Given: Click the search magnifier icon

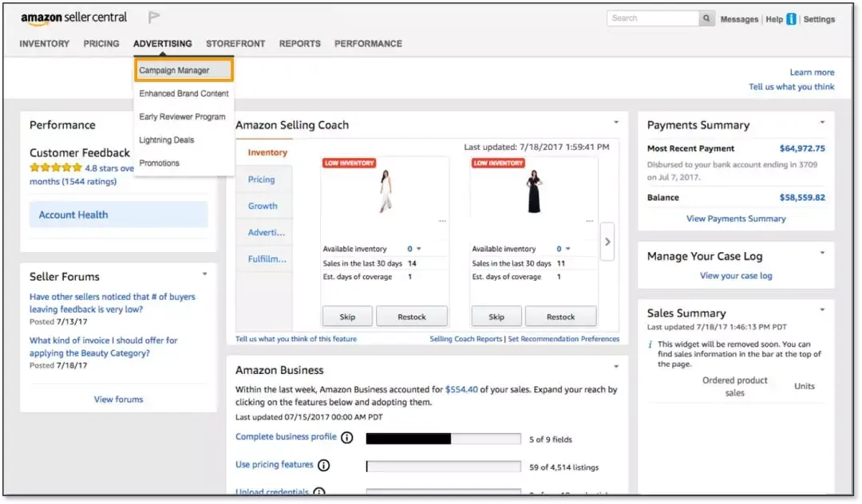Looking at the screenshot, I should pyautogui.click(x=706, y=18).
